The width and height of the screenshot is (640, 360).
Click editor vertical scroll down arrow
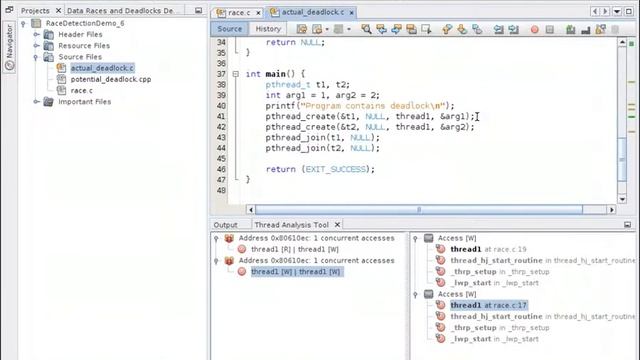click(x=622, y=199)
